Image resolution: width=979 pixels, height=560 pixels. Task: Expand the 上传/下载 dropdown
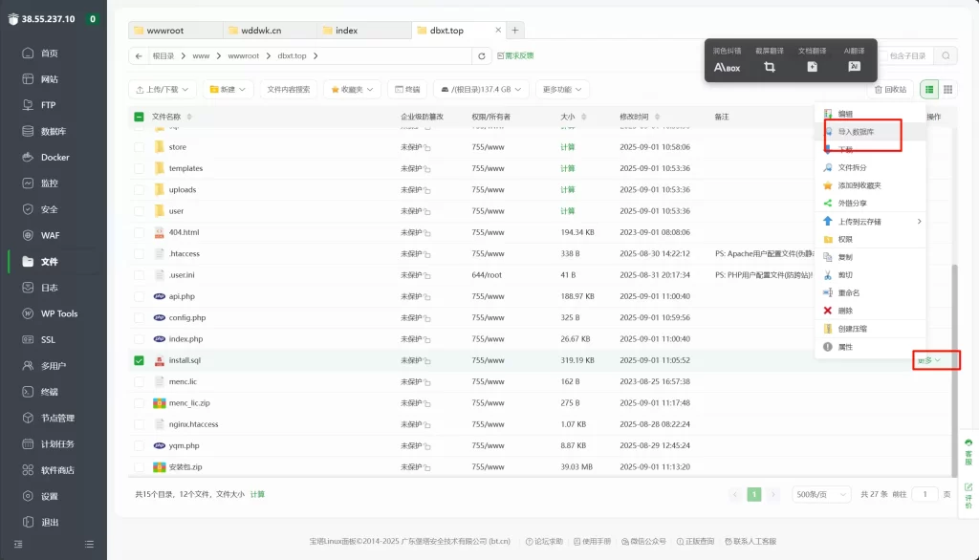tap(163, 89)
